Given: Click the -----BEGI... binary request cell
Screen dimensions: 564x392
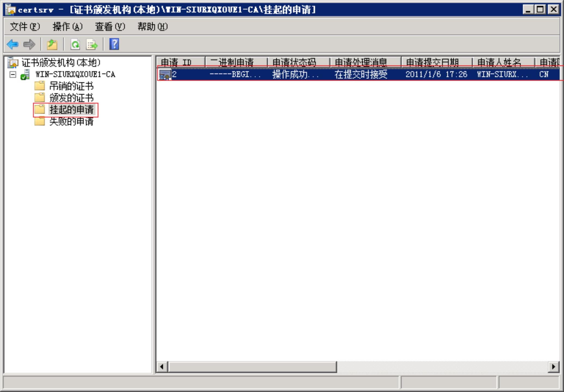Looking at the screenshot, I should (x=235, y=74).
